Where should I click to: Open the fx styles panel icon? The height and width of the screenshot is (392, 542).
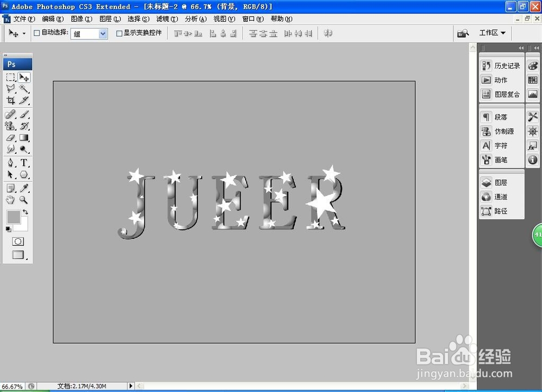coord(533,146)
